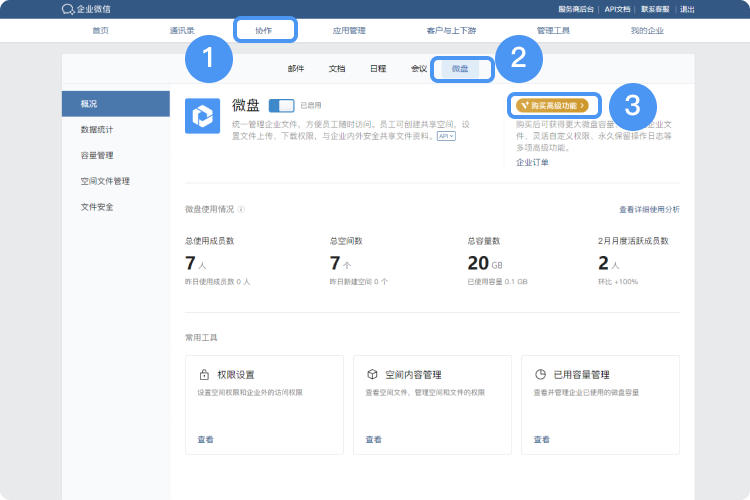
Task: Open the 我的企业 menu tab
Action: tap(647, 31)
